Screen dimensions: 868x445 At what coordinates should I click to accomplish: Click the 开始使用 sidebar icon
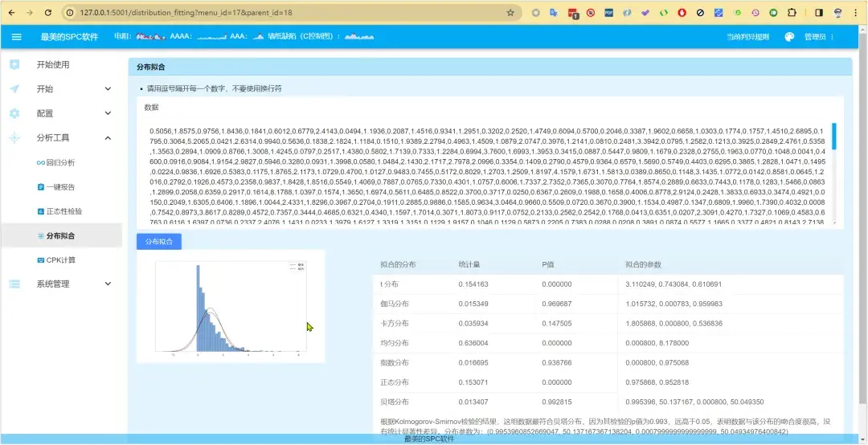(14, 65)
